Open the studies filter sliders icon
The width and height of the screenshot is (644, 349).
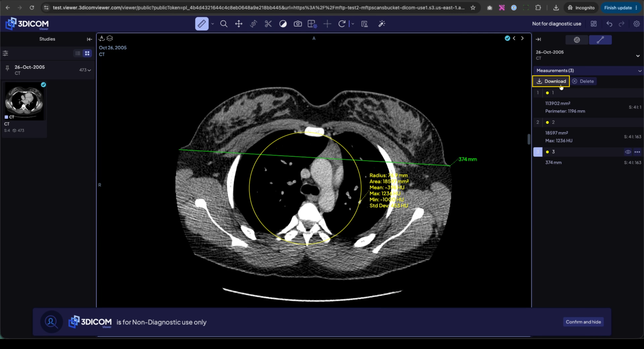coord(5,53)
